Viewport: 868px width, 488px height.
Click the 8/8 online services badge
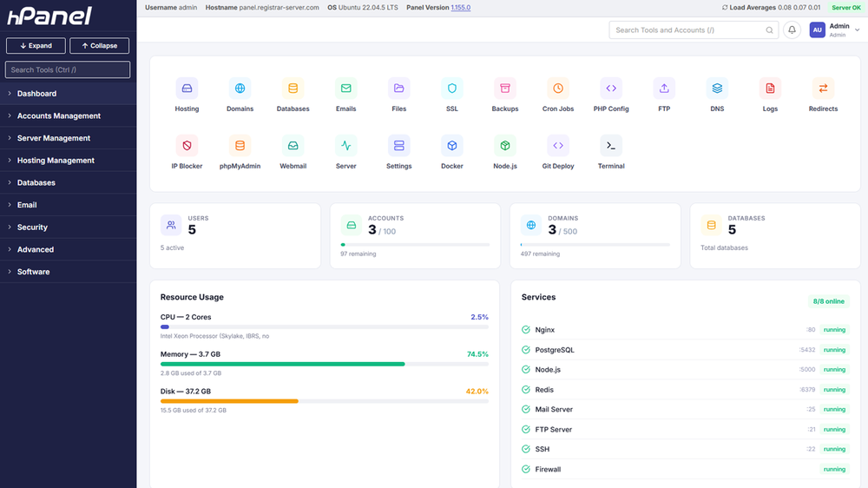click(828, 301)
